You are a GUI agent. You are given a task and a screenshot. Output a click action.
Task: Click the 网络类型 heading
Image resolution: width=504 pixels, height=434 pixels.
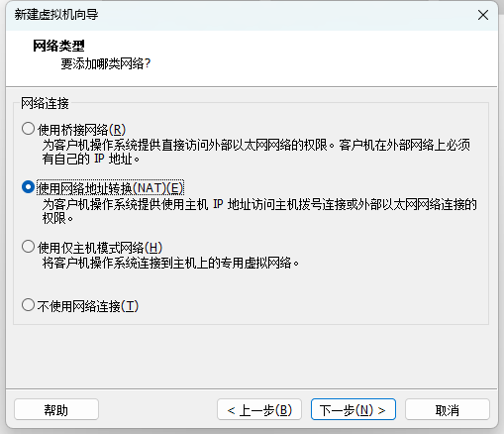tap(58, 46)
